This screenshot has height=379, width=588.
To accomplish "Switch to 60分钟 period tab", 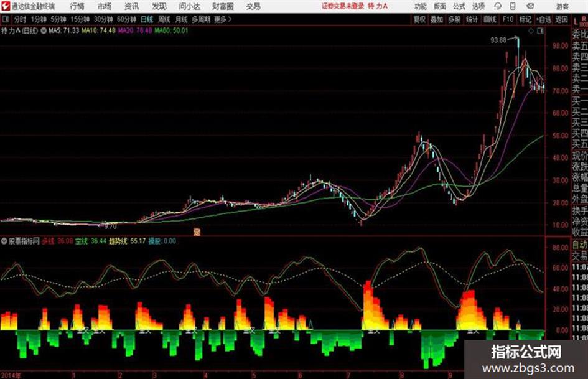I will (126, 19).
